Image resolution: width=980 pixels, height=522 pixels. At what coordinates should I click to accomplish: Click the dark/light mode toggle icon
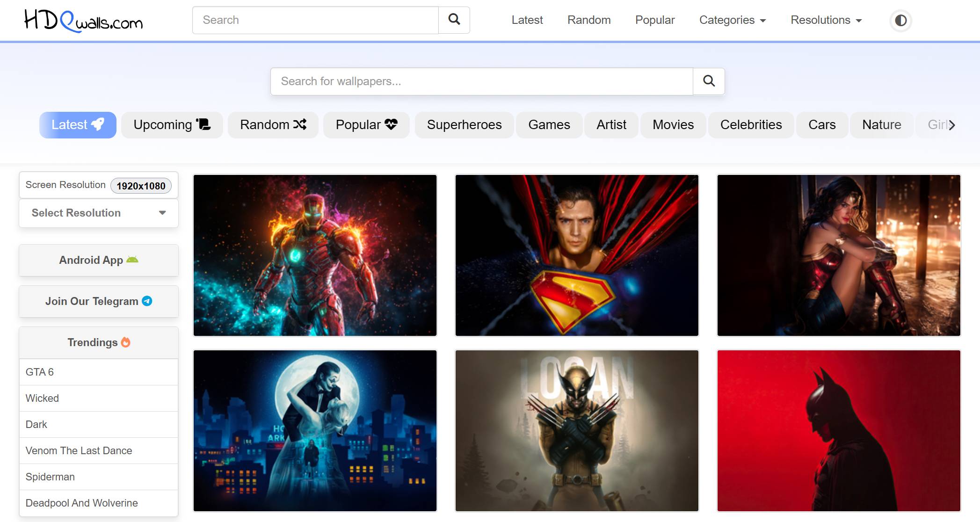tap(900, 20)
